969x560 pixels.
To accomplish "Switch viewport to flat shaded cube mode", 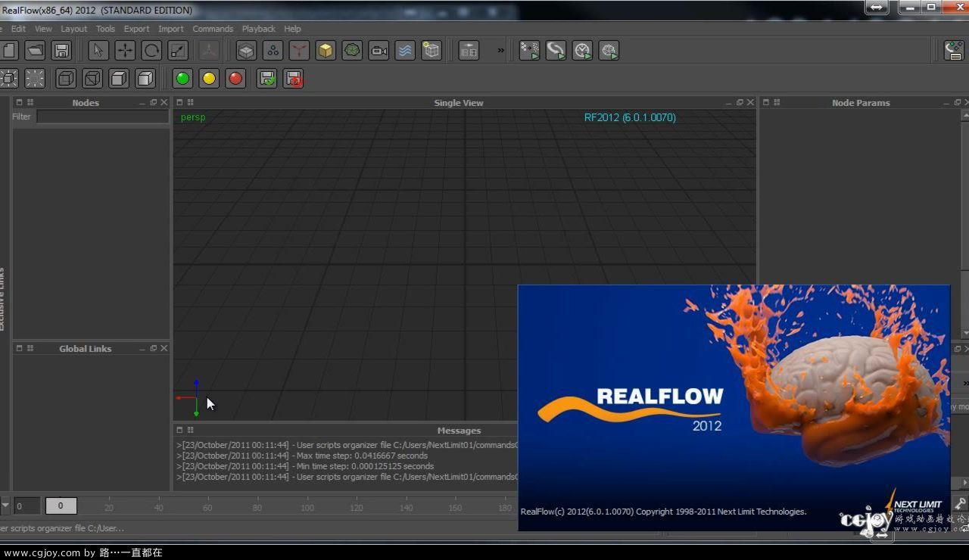I will tap(119, 78).
